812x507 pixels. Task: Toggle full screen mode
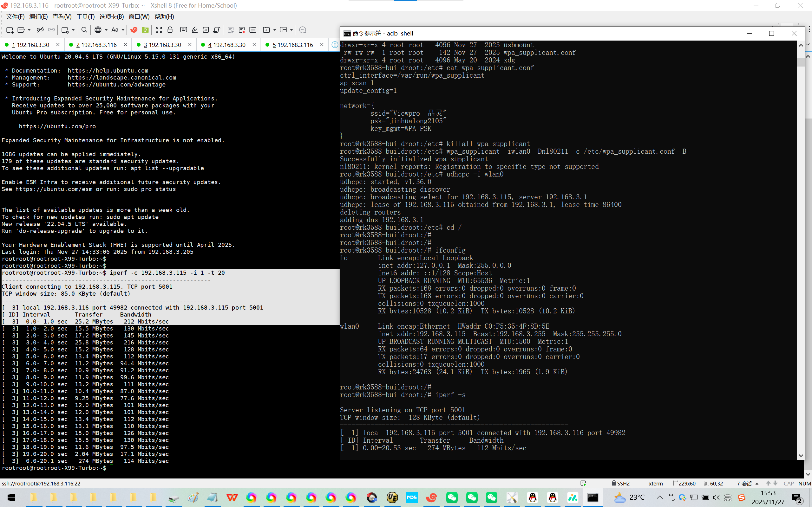point(159,30)
